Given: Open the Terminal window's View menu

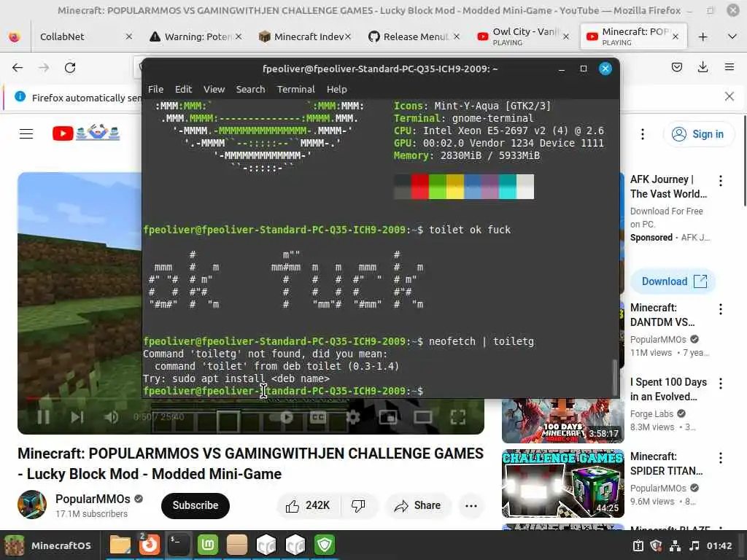Looking at the screenshot, I should pyautogui.click(x=214, y=89).
